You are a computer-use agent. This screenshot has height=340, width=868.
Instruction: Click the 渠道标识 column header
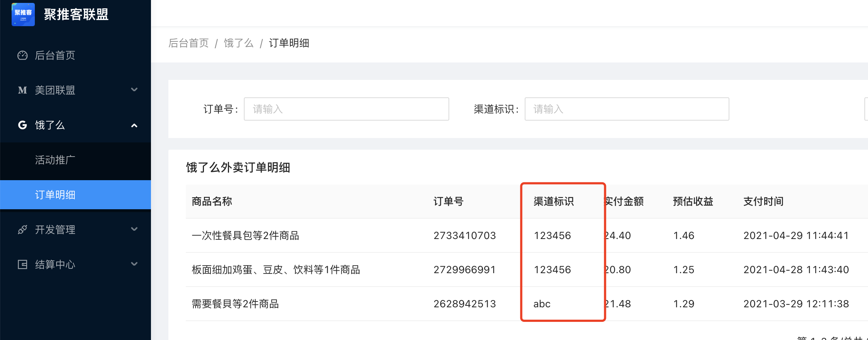pos(553,201)
